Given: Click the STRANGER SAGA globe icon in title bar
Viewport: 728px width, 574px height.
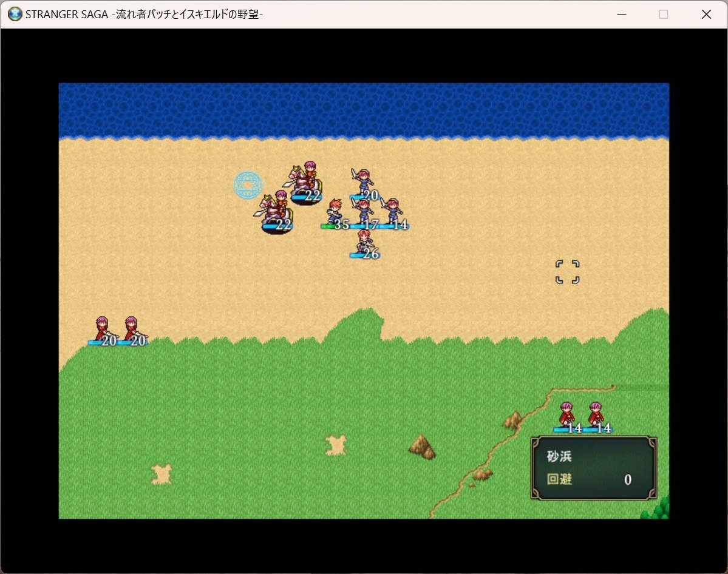Looking at the screenshot, I should [15, 14].
